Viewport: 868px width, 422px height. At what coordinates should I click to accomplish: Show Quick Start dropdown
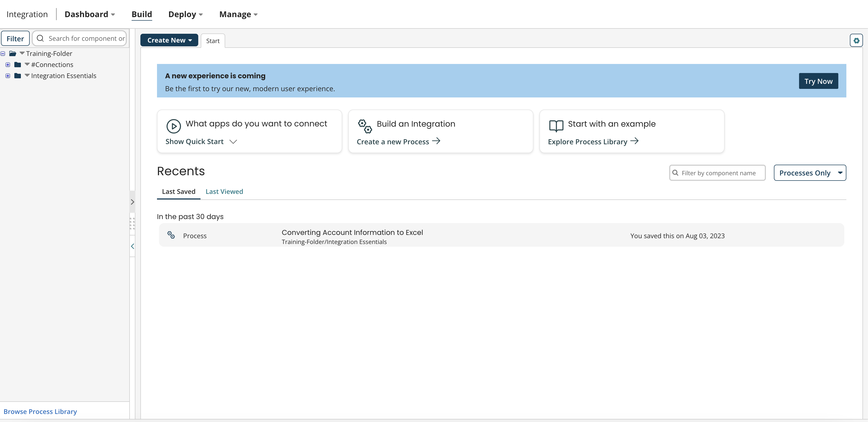coord(201,141)
